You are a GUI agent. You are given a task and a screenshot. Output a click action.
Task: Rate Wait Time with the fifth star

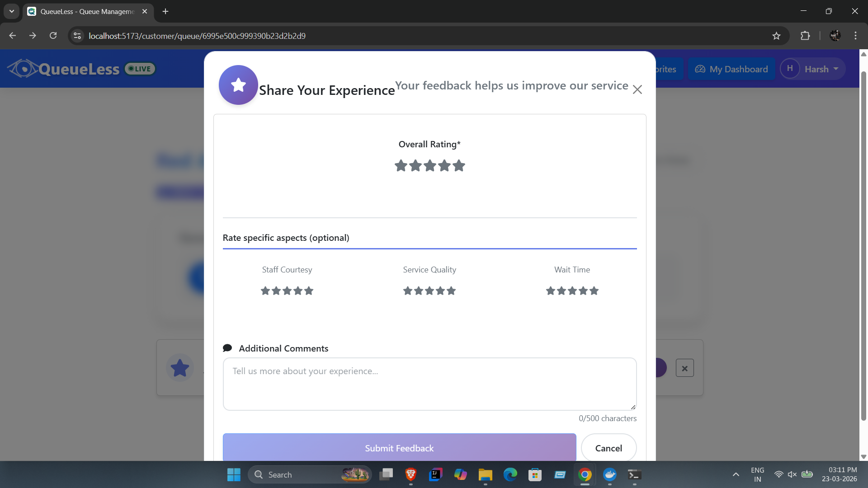(x=594, y=291)
